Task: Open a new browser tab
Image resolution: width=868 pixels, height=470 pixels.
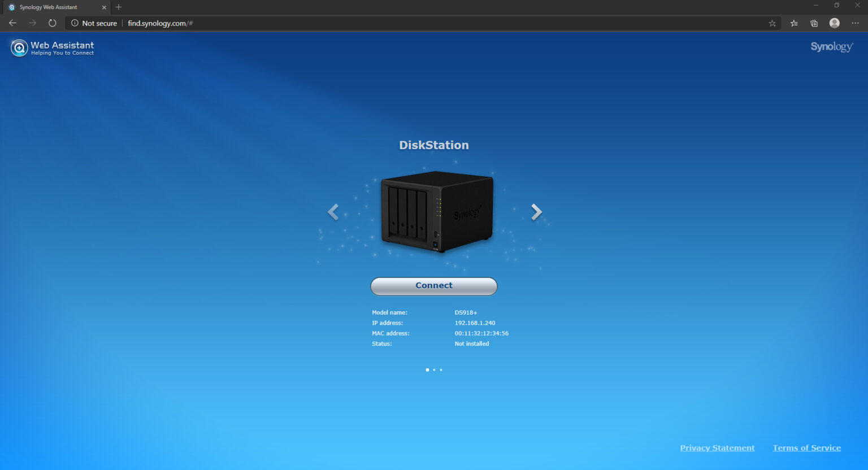Action: click(x=118, y=7)
